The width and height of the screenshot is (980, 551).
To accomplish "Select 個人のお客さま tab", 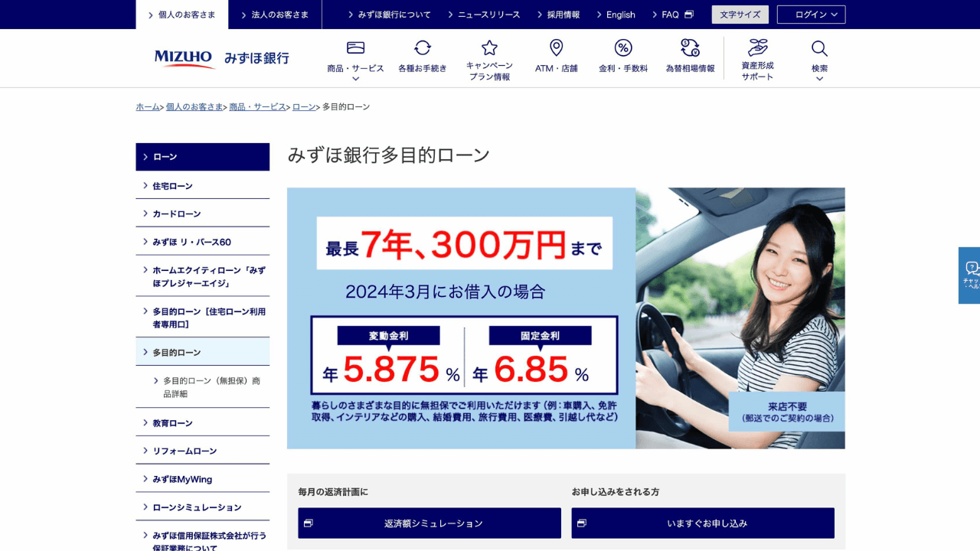I will click(x=181, y=15).
